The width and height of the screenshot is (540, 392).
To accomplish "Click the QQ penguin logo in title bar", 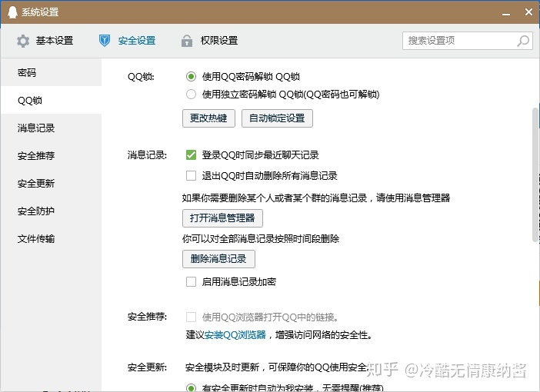I will [x=12, y=12].
